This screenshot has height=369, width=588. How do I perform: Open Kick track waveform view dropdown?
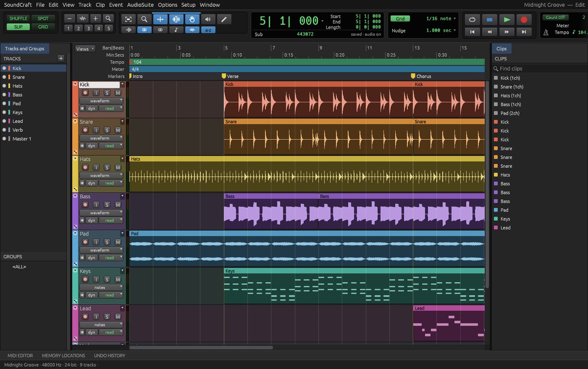(x=102, y=101)
